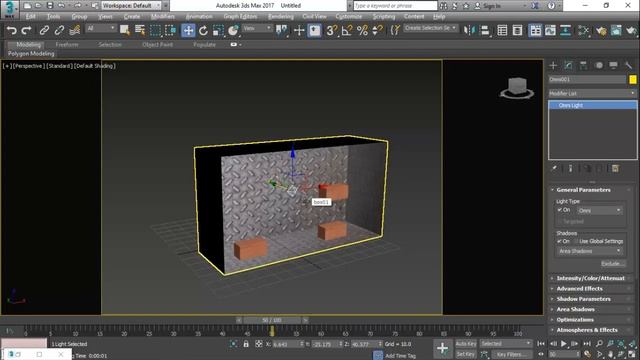The height and width of the screenshot is (360, 640).
Task: Click the Auto Key button
Action: [x=466, y=344]
